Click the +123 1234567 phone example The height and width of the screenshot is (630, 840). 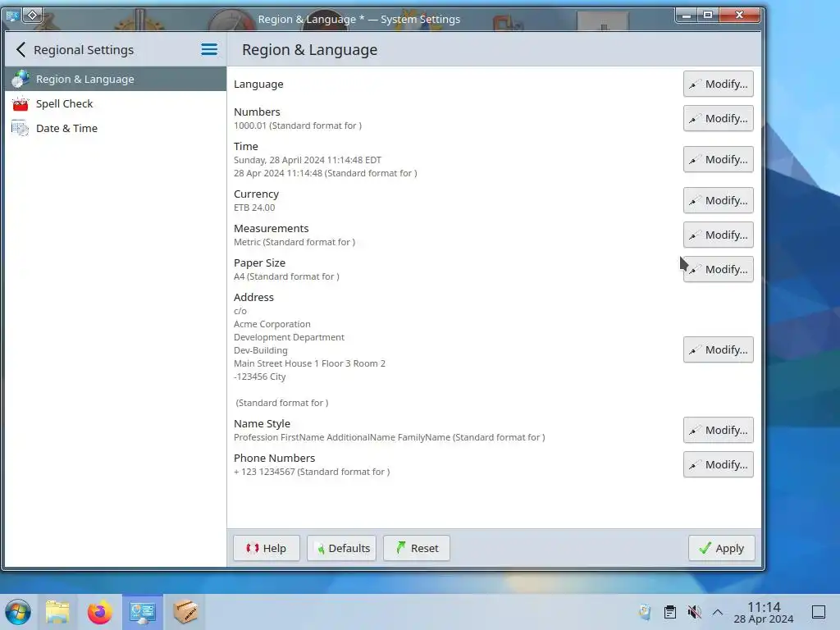pos(312,472)
